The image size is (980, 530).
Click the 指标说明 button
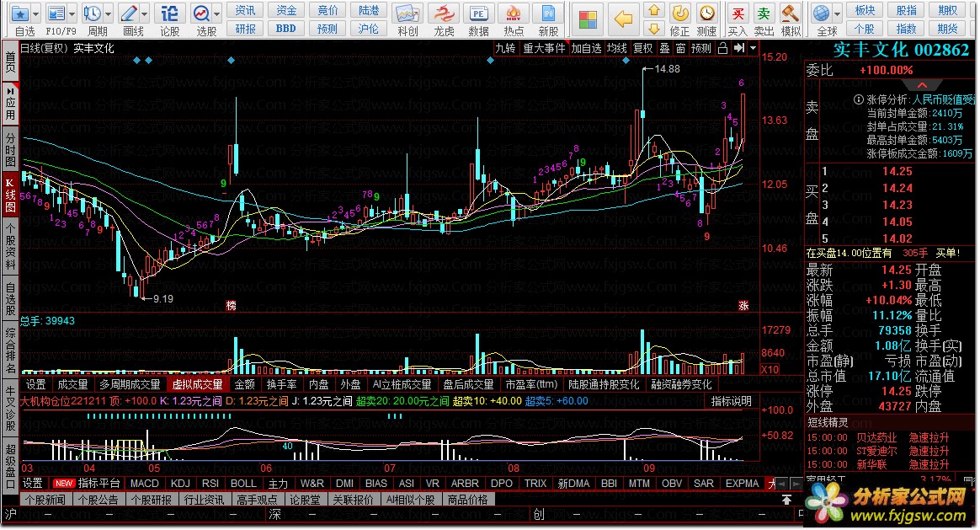pyautogui.click(x=731, y=401)
